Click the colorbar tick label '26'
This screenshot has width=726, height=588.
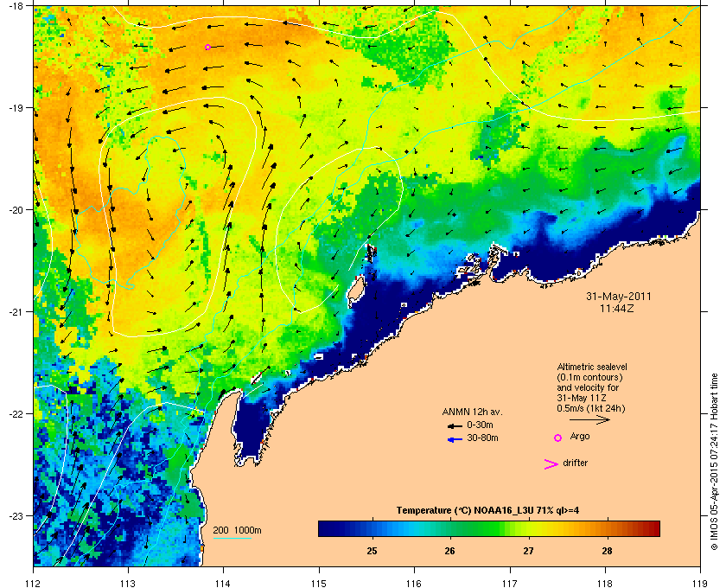click(x=450, y=552)
